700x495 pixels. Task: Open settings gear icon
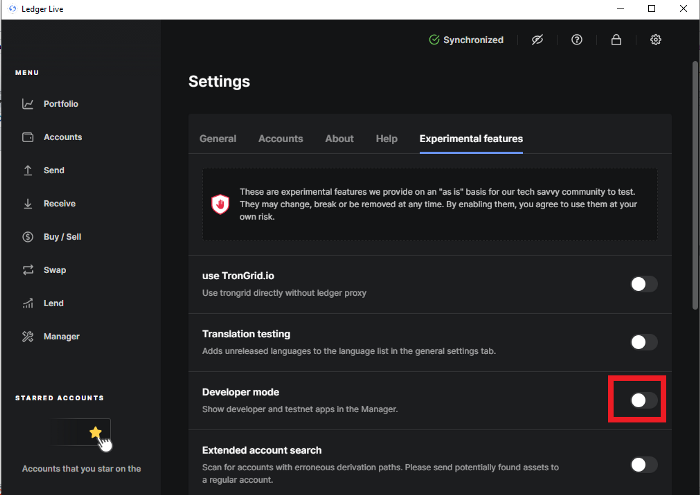(x=655, y=40)
